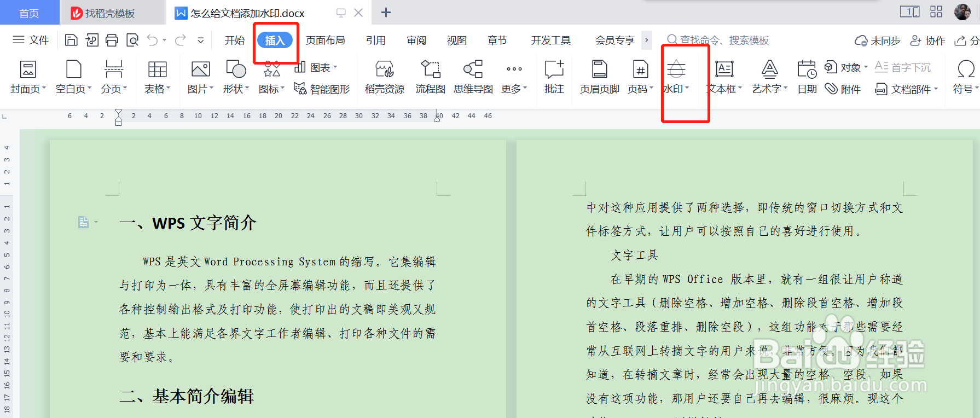
Task: Click the window count indicator icon
Action: (910, 11)
